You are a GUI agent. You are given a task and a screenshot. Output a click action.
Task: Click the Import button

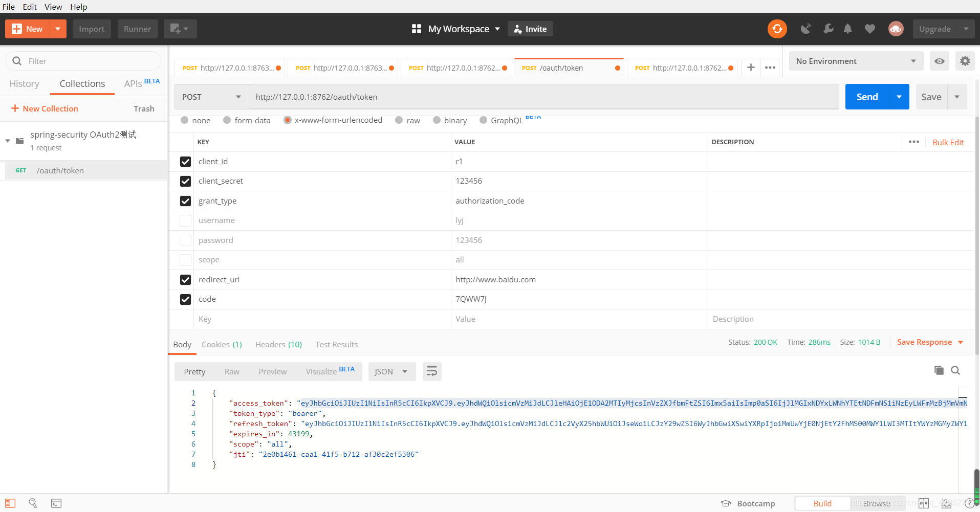point(92,29)
